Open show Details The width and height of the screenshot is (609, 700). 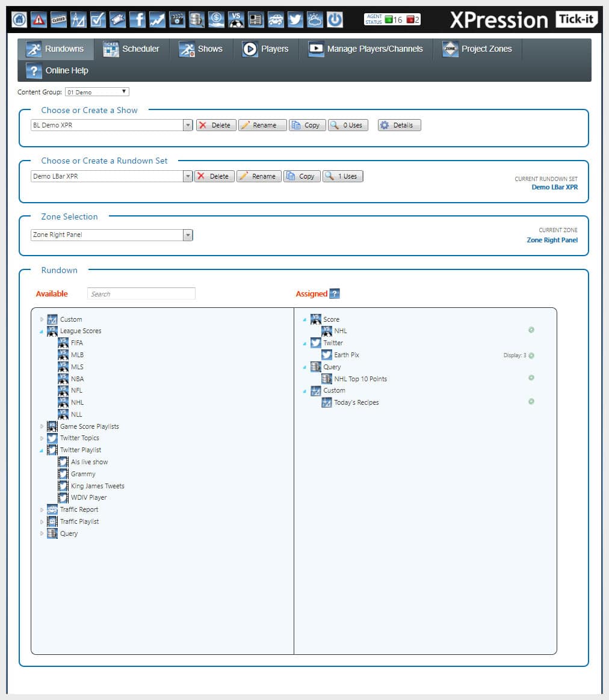[400, 126]
